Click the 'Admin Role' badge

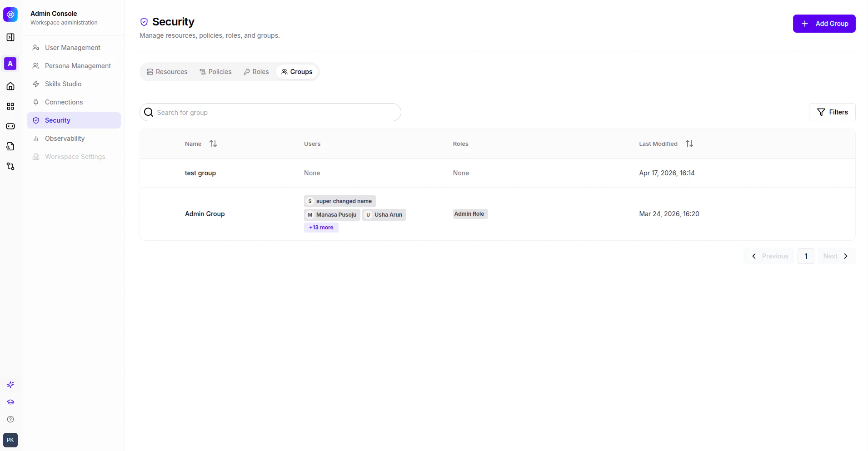470,214
